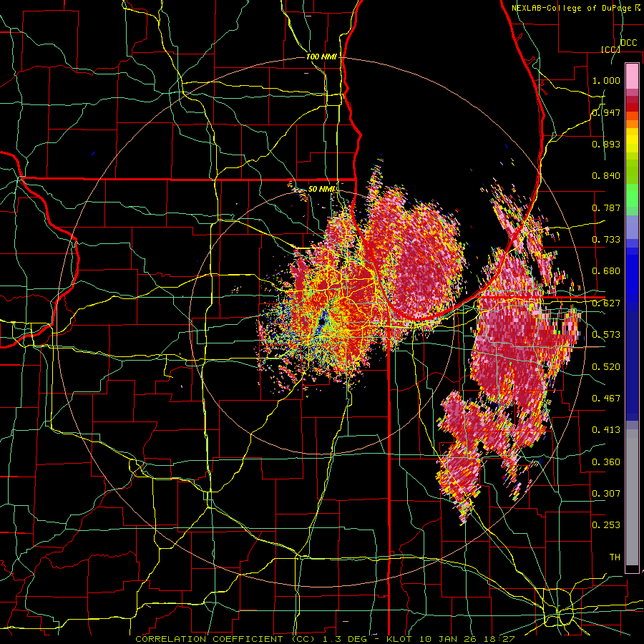Click the 100 NMI range ring label
Image resolution: width=644 pixels, height=644 pixels.
click(321, 57)
